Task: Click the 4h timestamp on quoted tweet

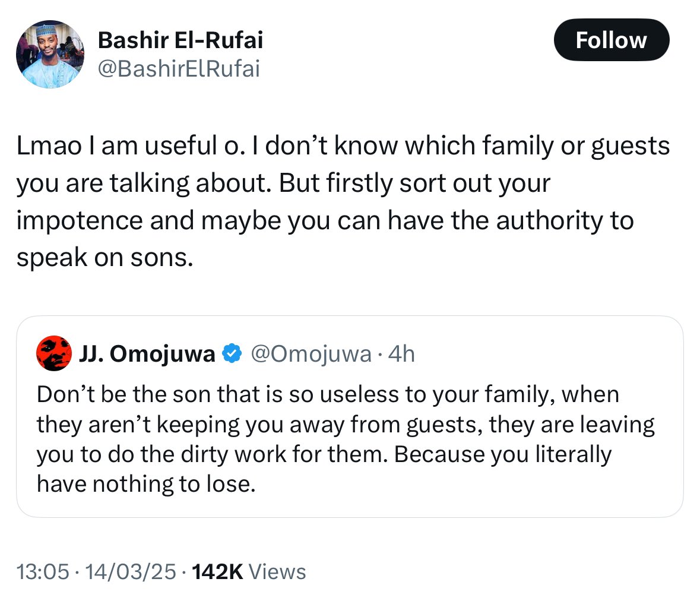Action: pyautogui.click(x=401, y=354)
